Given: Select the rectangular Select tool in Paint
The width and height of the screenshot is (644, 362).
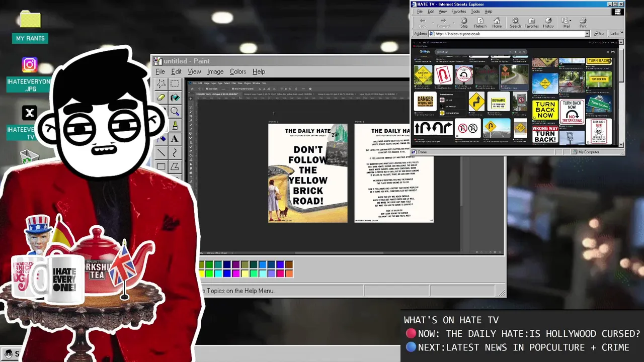Looking at the screenshot, I should (175, 83).
